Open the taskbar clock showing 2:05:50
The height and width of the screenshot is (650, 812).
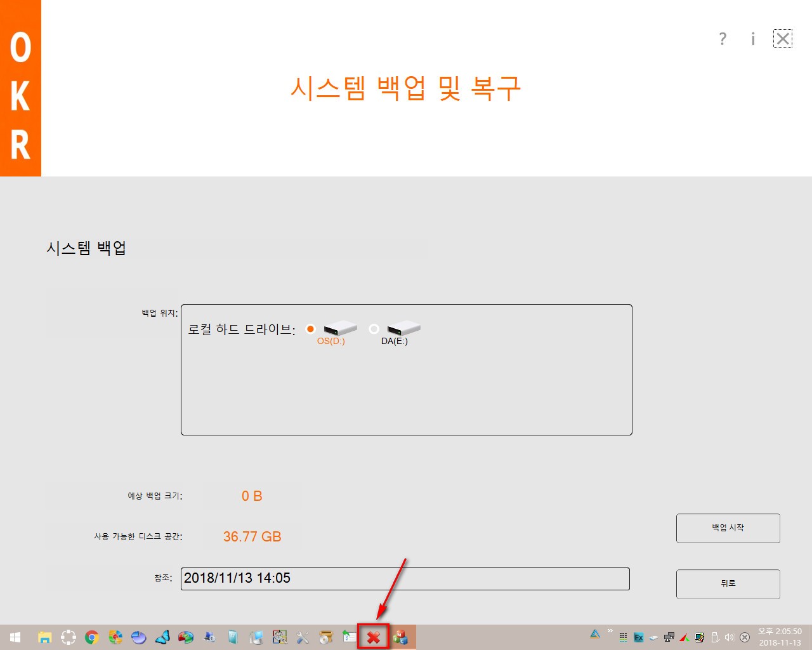[780, 637]
